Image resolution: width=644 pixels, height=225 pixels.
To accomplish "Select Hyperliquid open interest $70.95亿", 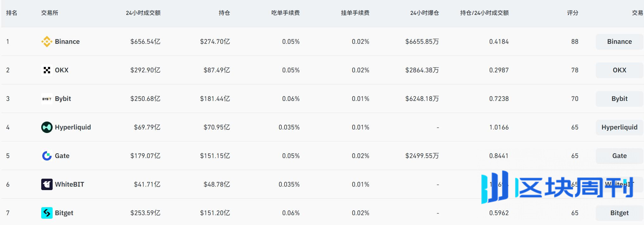I will [217, 127].
